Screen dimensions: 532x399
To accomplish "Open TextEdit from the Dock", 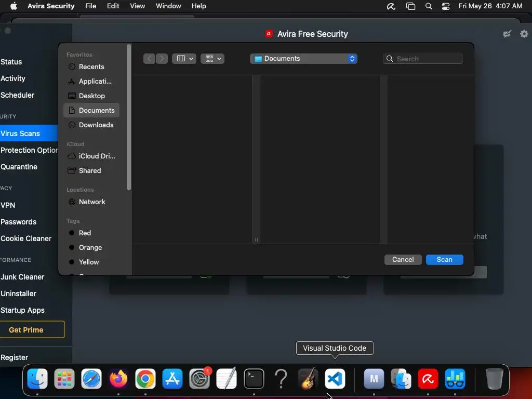I will 227,379.
